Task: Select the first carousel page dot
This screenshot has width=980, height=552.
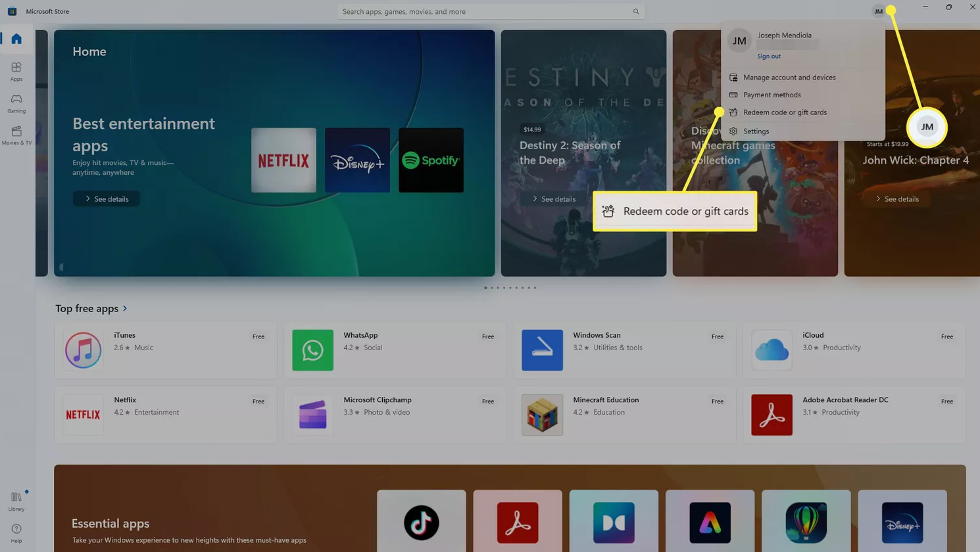Action: pos(485,288)
